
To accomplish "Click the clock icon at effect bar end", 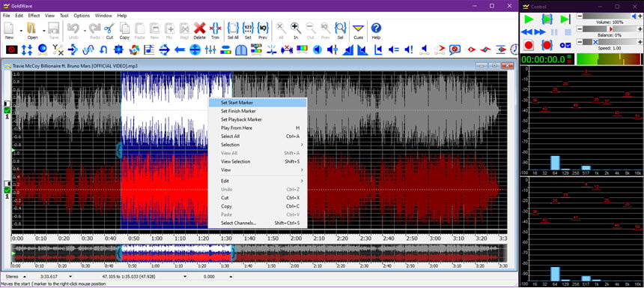I will (x=514, y=49).
